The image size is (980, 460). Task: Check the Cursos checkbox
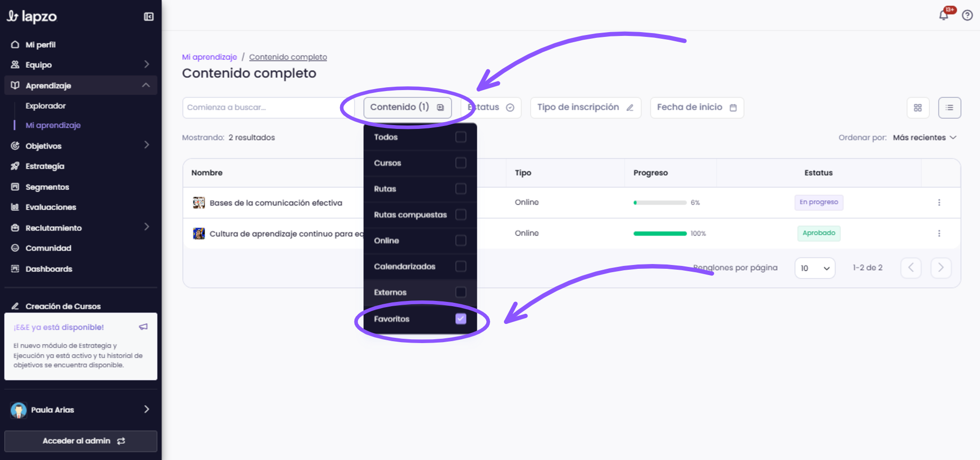[461, 163]
